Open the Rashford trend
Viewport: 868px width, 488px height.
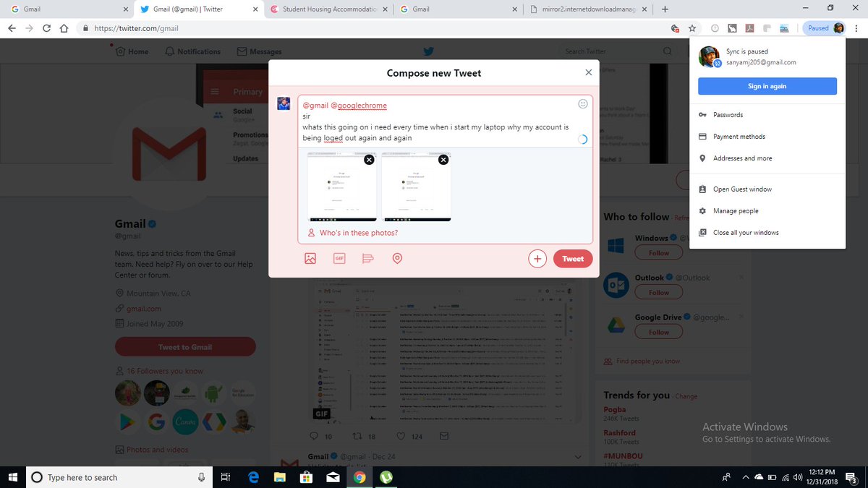[620, 432]
